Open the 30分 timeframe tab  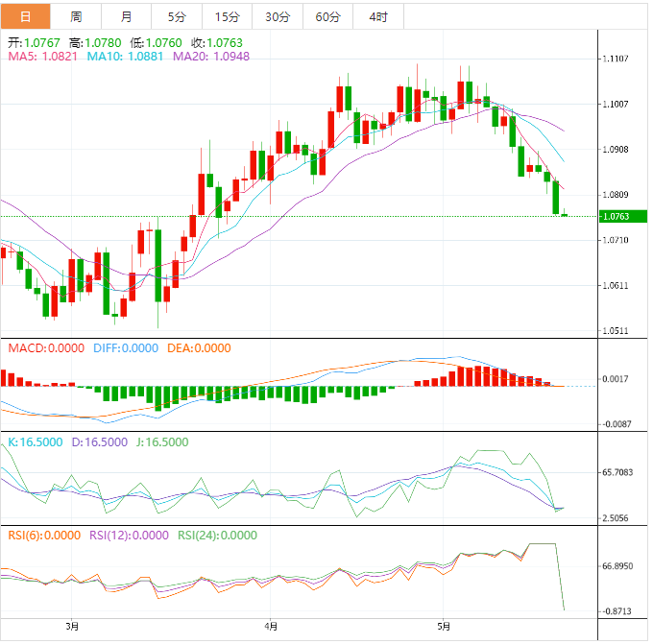278,16
